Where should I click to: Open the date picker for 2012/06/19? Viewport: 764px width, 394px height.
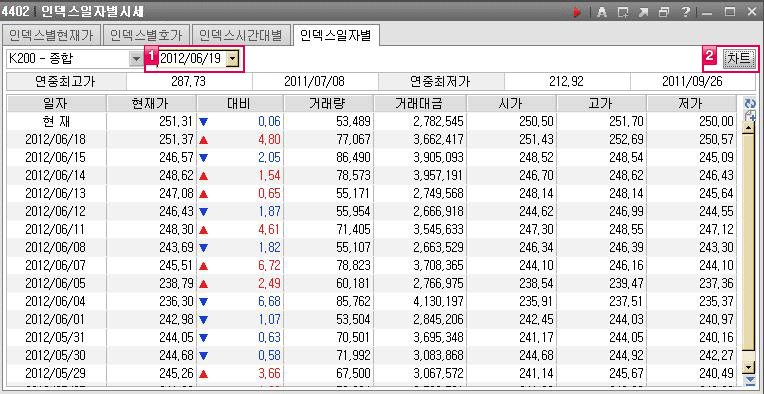pos(233,59)
